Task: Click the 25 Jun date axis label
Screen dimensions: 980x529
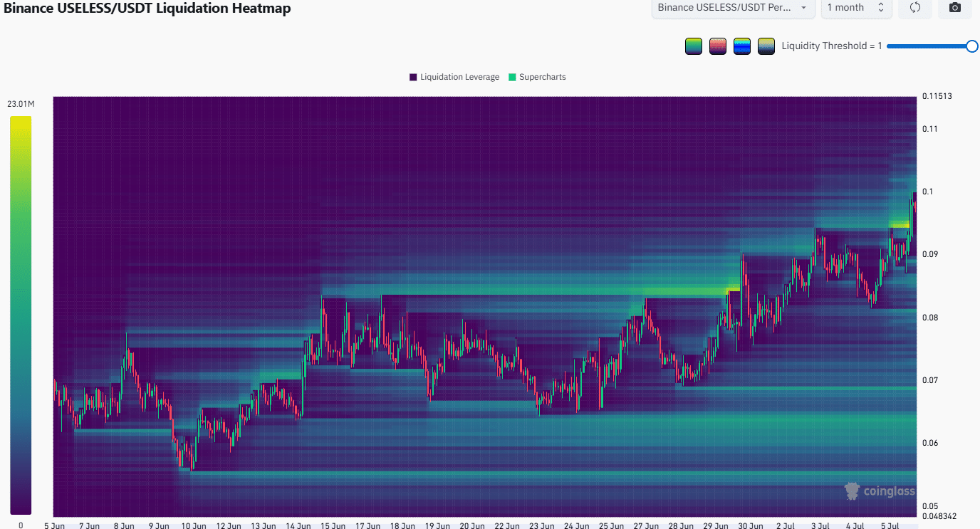Action: (612, 526)
